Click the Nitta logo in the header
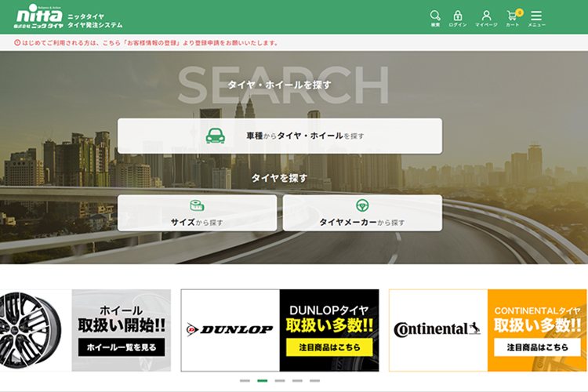 [38, 17]
